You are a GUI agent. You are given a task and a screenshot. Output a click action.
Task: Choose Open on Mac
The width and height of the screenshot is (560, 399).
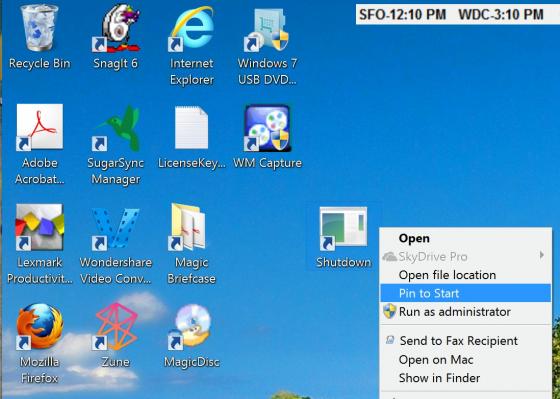point(466,360)
